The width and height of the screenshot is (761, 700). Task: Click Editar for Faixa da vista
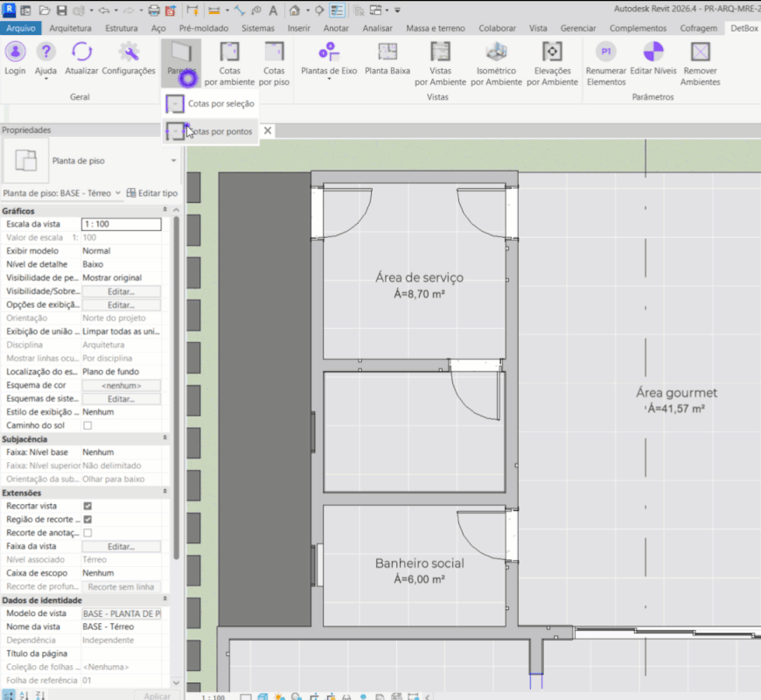click(122, 547)
